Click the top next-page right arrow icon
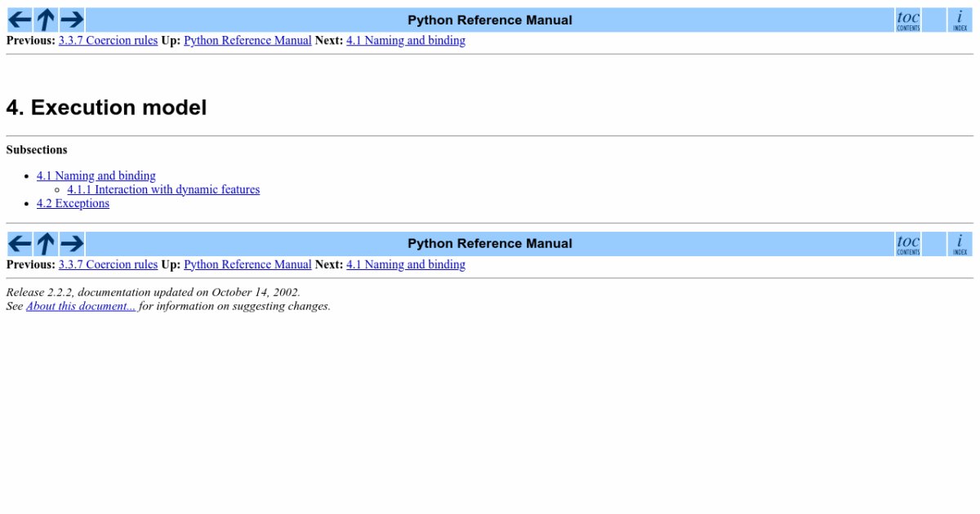The height and width of the screenshot is (514, 980). (72, 20)
